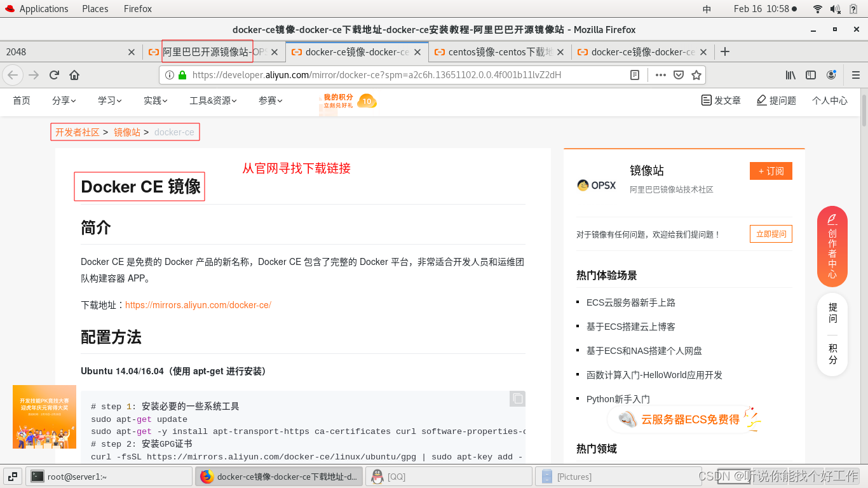
Task: Click the 提问题 link
Action: tap(776, 100)
